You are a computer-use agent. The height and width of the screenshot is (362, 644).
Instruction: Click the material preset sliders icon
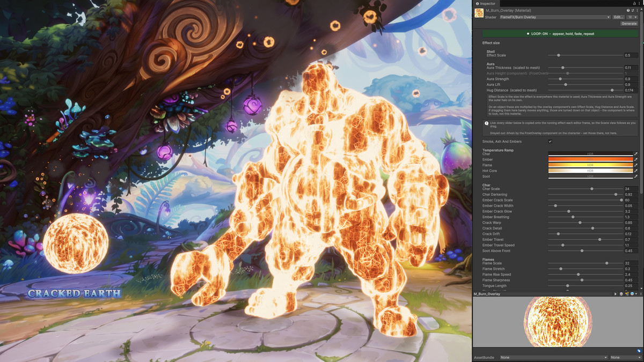[x=633, y=10]
